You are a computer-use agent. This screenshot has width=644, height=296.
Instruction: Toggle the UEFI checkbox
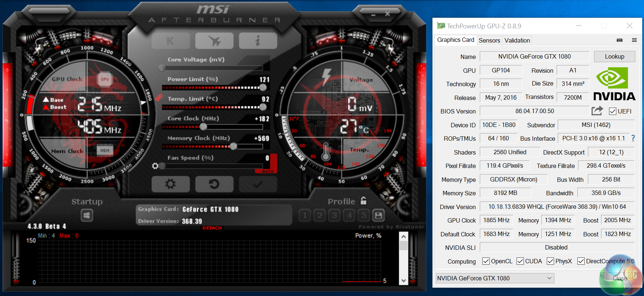pyautogui.click(x=613, y=111)
